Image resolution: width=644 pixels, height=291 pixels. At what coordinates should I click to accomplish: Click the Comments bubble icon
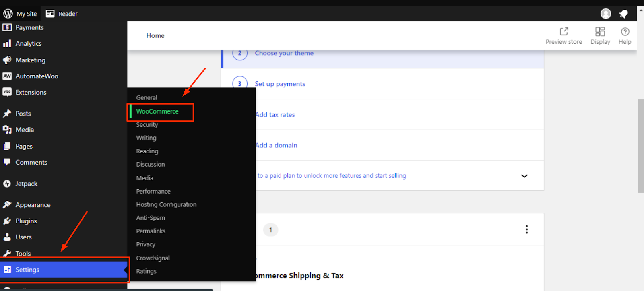[7, 162]
